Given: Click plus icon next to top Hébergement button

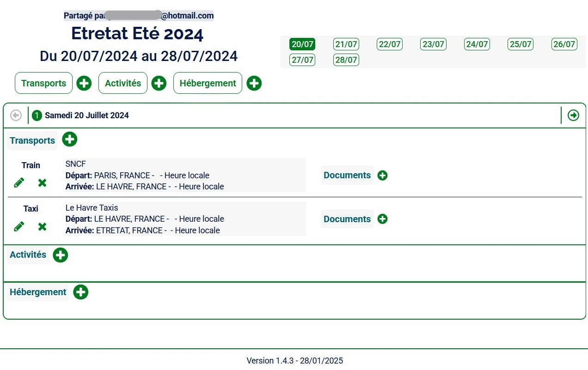Looking at the screenshot, I should pos(254,83).
